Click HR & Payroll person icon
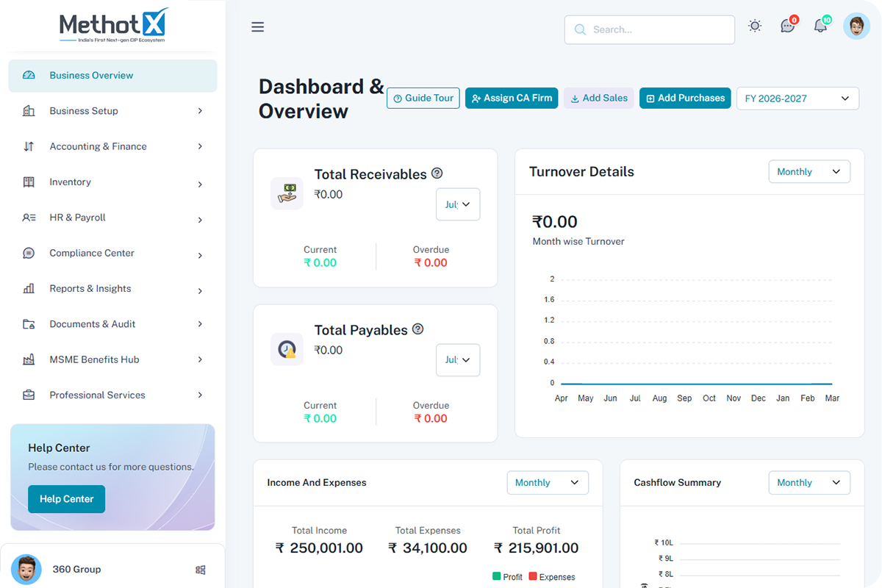The height and width of the screenshot is (588, 882). pyautogui.click(x=29, y=218)
